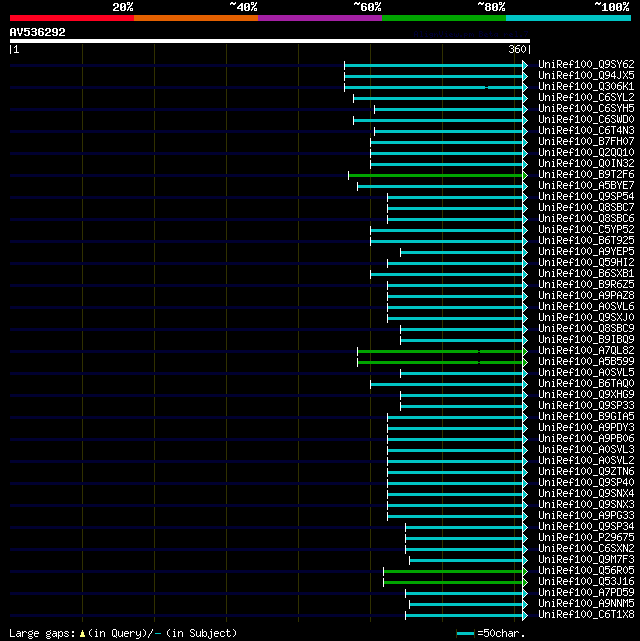Viewport: 640px width, 641px height.
Task: Open hit UniRef100_C6SYL2
Action: pos(586,98)
